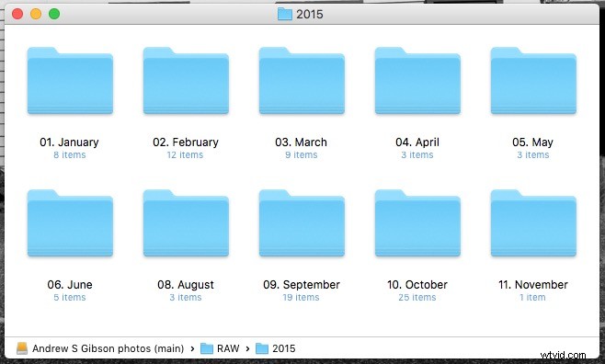Open the 01. January folder icon
This screenshot has width=605, height=364.
(70, 81)
